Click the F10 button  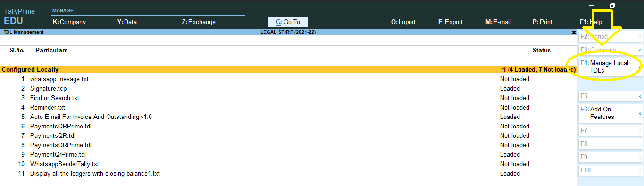click(608, 170)
